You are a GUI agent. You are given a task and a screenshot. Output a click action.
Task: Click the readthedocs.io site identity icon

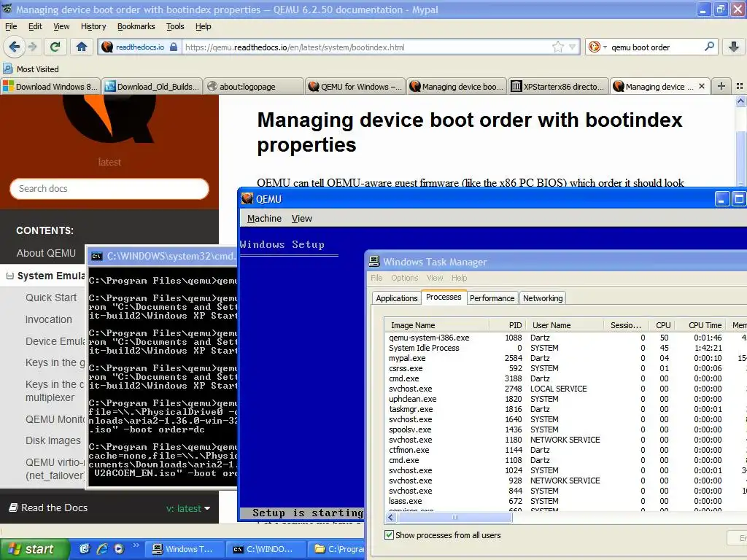pos(107,47)
